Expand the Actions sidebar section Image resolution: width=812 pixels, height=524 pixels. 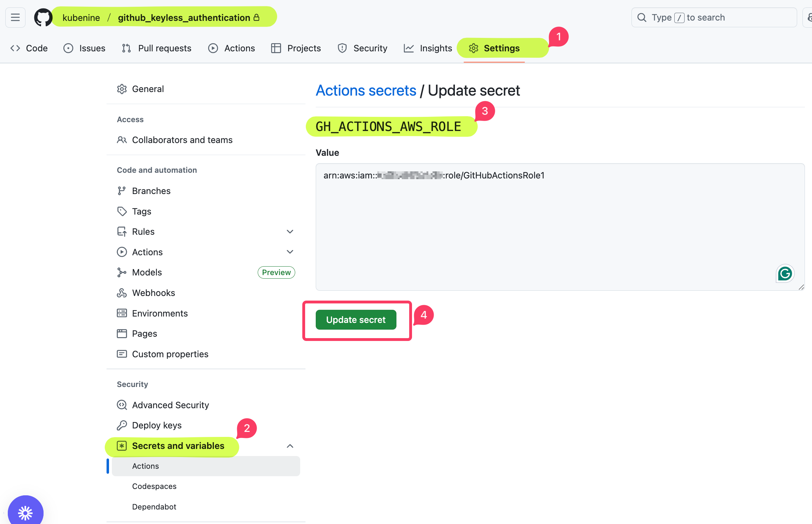(x=290, y=252)
